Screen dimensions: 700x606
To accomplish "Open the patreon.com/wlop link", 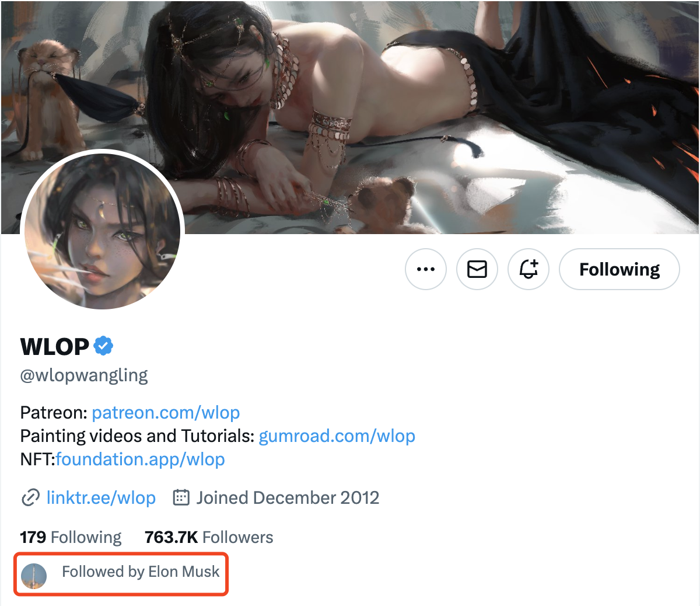I will 166,413.
